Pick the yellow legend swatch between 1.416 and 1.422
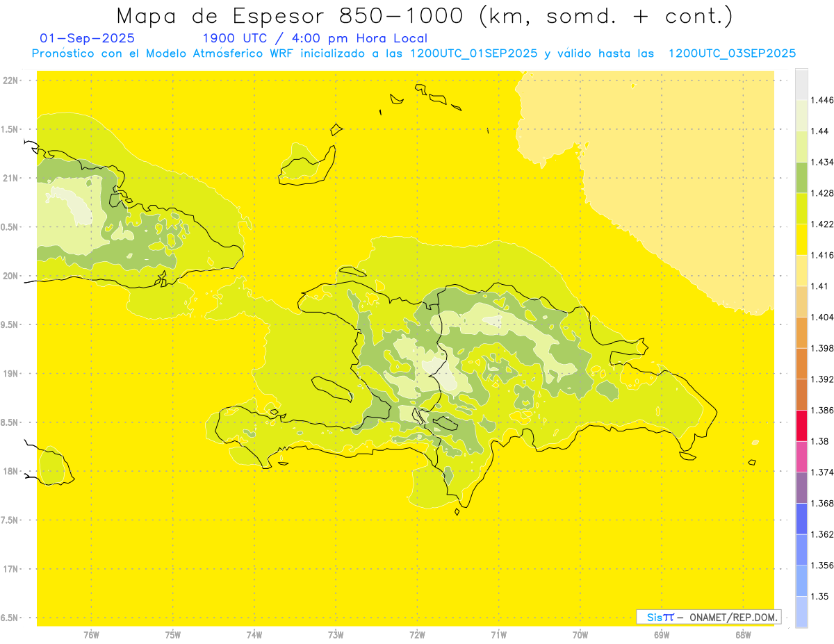Screen dimensions: 834x644 pos(801,240)
